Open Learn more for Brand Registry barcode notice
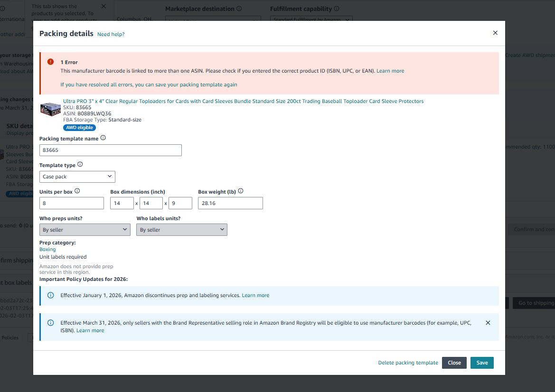This screenshot has height=392, width=555. click(90, 330)
